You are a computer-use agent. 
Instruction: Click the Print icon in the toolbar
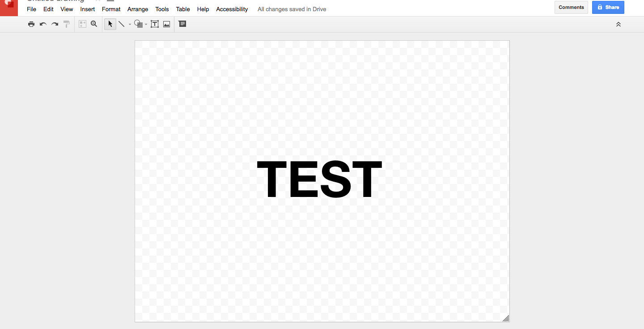click(31, 24)
